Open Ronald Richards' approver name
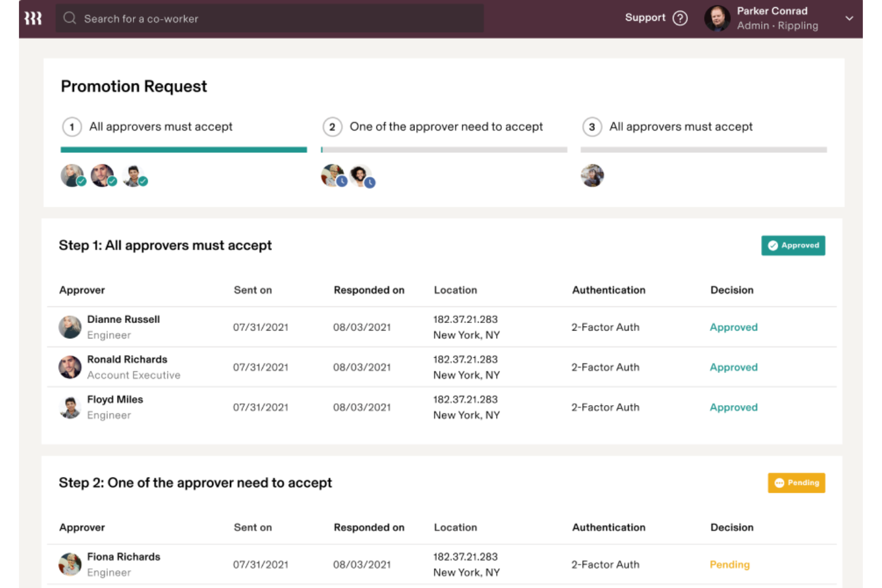Viewport: 882px width, 588px height. pyautogui.click(x=127, y=359)
